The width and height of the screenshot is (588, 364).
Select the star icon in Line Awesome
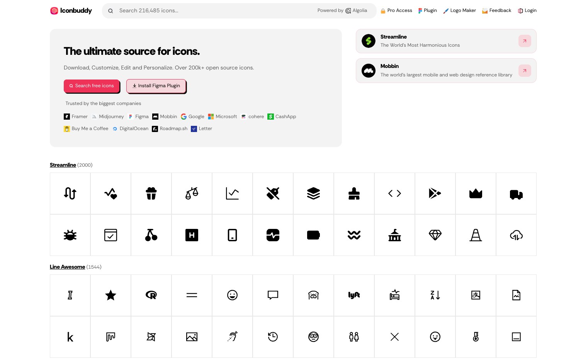[110, 295]
